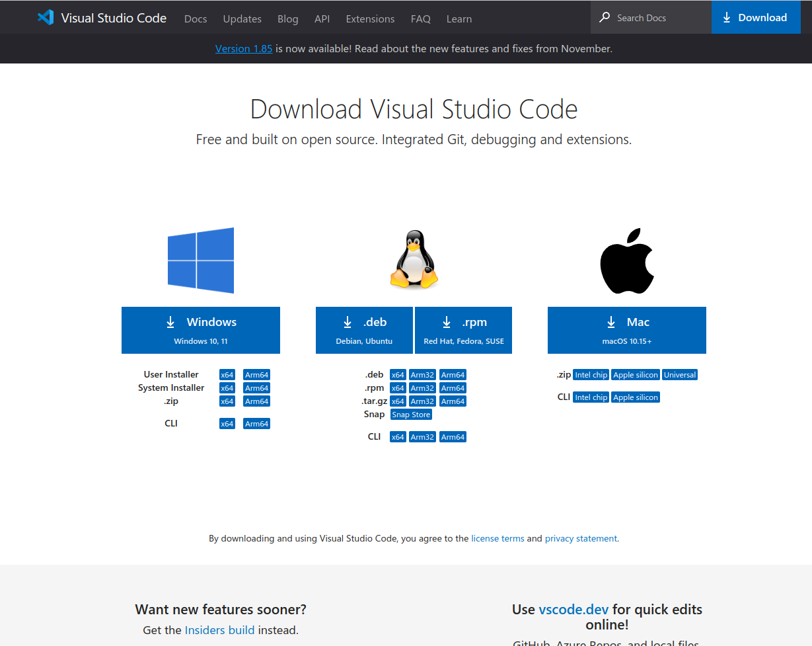Open the vscode.dev link
Viewport: 812px width, 646px height.
click(x=574, y=610)
